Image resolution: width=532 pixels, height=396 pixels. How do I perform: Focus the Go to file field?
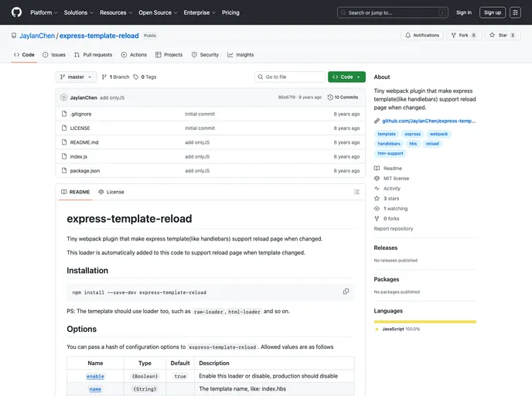click(x=290, y=77)
